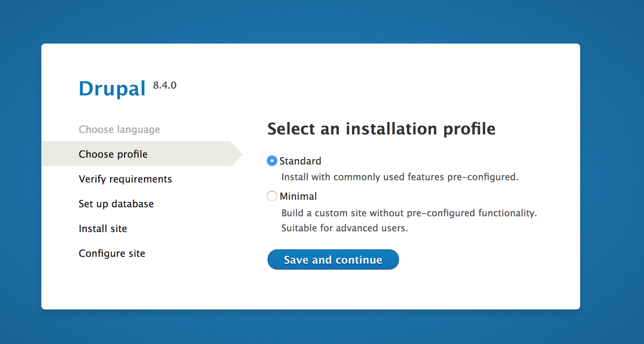Click the Drupal title text

tap(112, 89)
